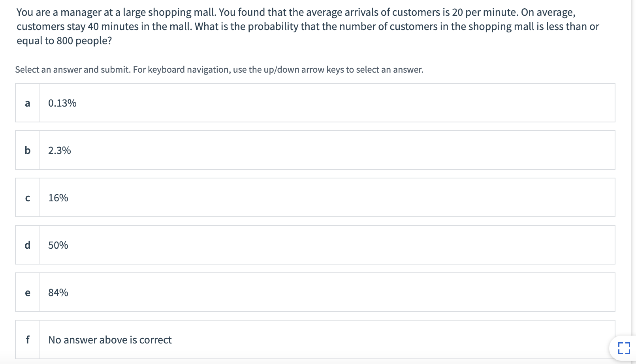The image size is (636, 364).
Task: Click the letter label c in its cell
Action: 27,197
